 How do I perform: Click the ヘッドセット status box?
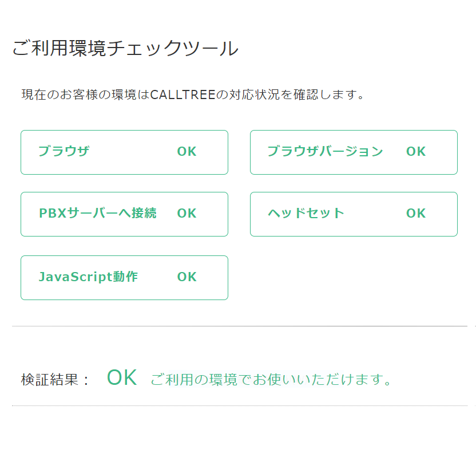point(354,214)
